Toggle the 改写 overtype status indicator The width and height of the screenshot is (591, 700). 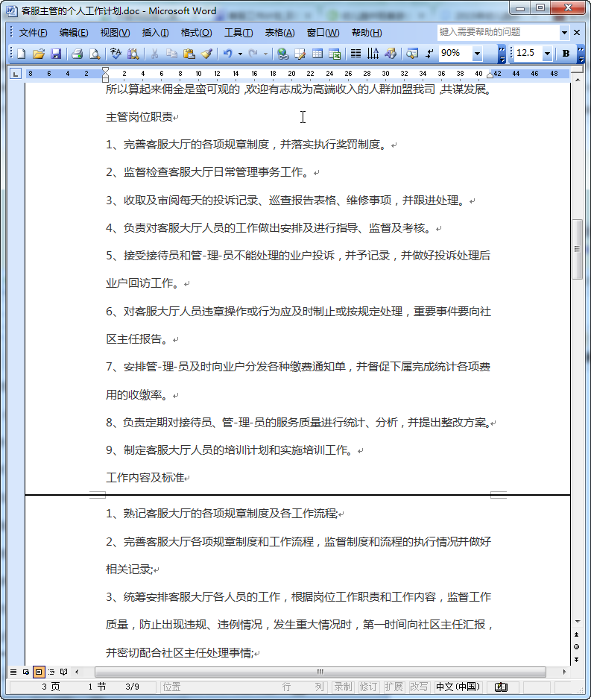tap(419, 687)
